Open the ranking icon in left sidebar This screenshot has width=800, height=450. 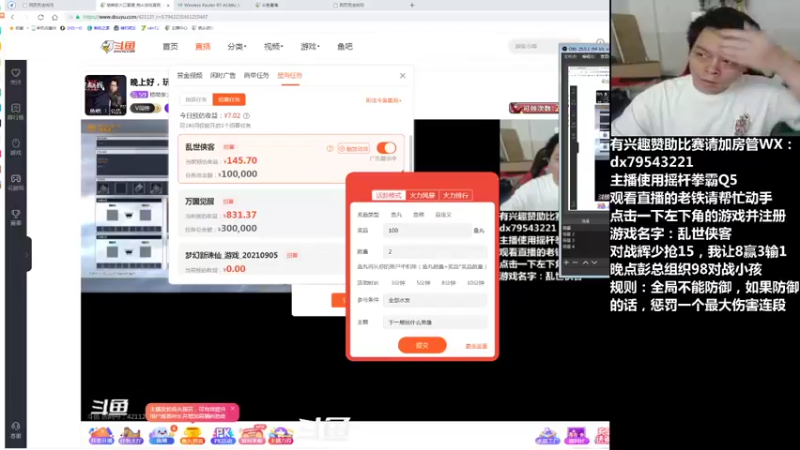pos(16,108)
